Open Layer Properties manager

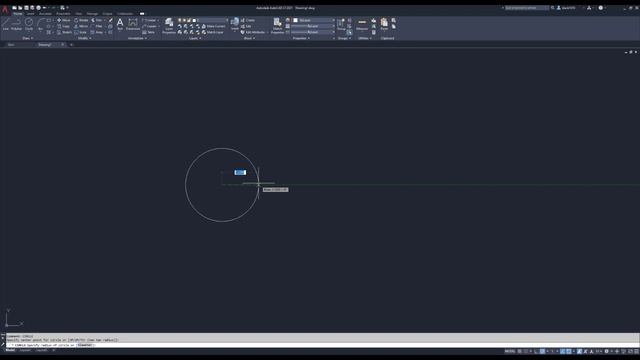(169, 25)
